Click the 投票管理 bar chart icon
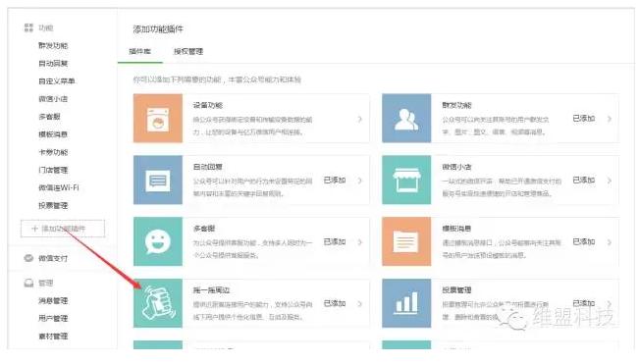The image size is (639, 364). tap(406, 303)
